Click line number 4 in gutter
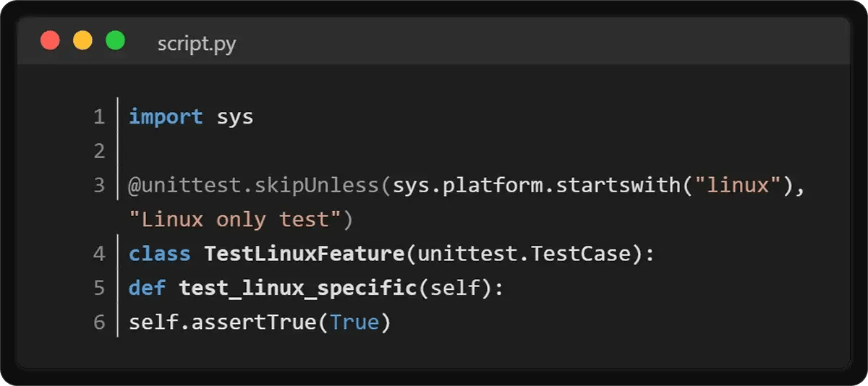Image resolution: width=868 pixels, height=386 pixels. [x=99, y=254]
